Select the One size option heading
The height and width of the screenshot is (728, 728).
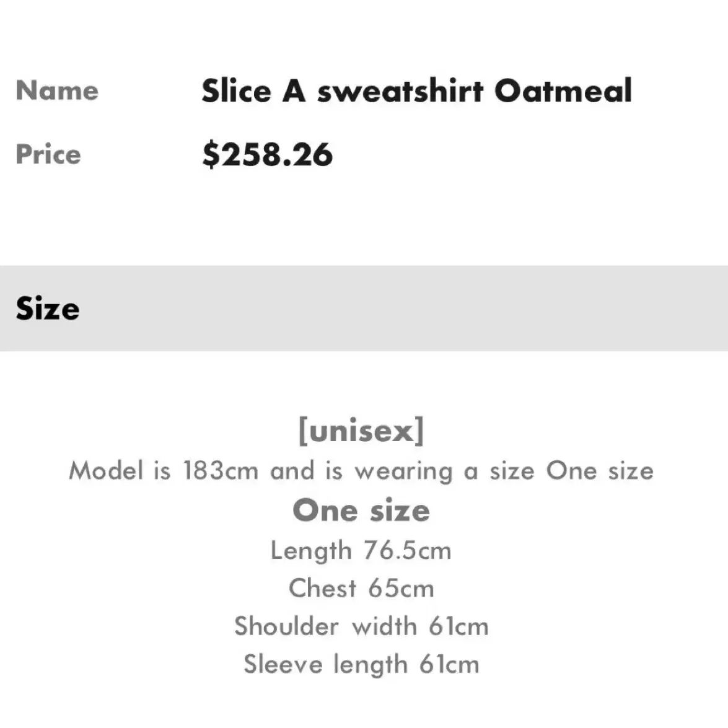(361, 511)
